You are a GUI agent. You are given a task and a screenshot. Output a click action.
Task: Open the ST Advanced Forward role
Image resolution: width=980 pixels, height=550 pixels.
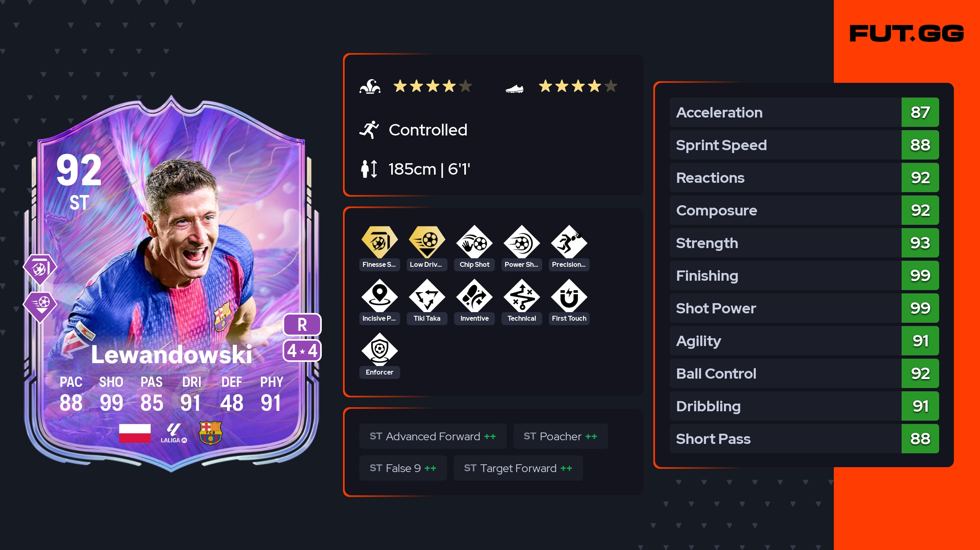point(433,436)
